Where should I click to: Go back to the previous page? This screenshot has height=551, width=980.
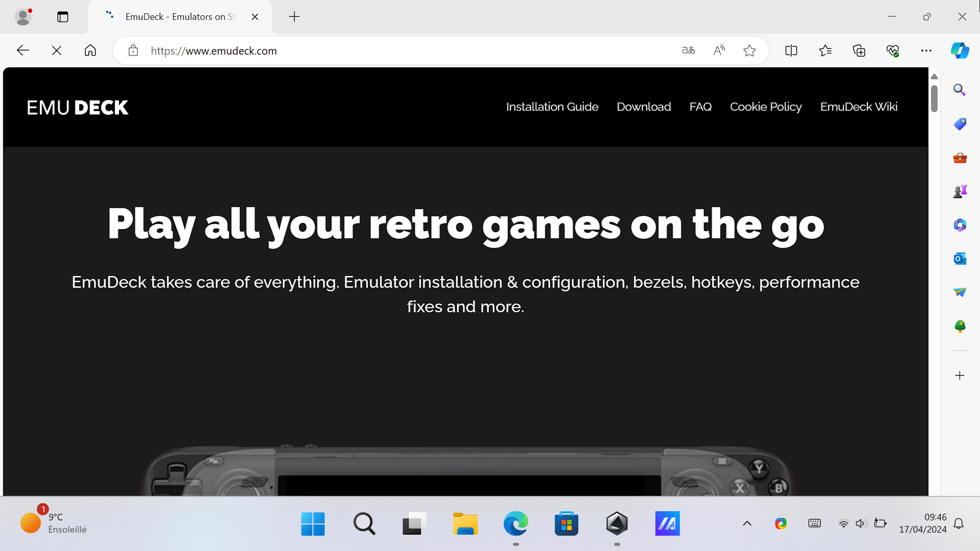point(23,51)
